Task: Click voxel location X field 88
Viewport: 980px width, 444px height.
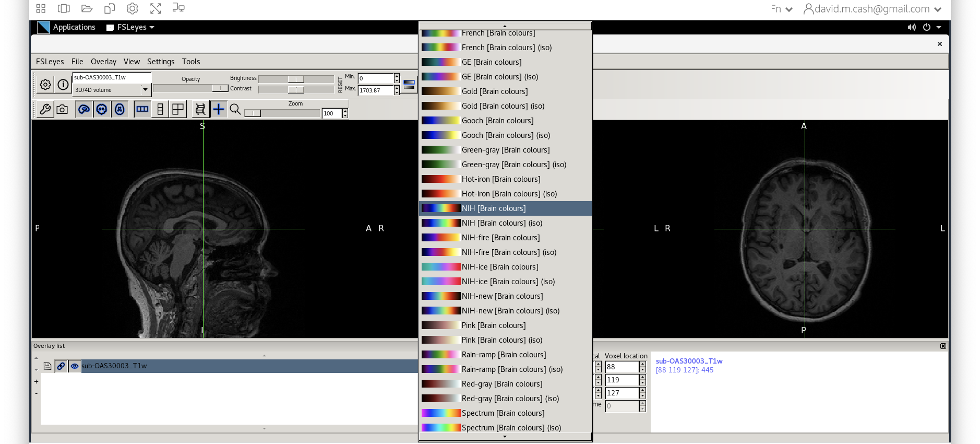Action: (x=622, y=367)
